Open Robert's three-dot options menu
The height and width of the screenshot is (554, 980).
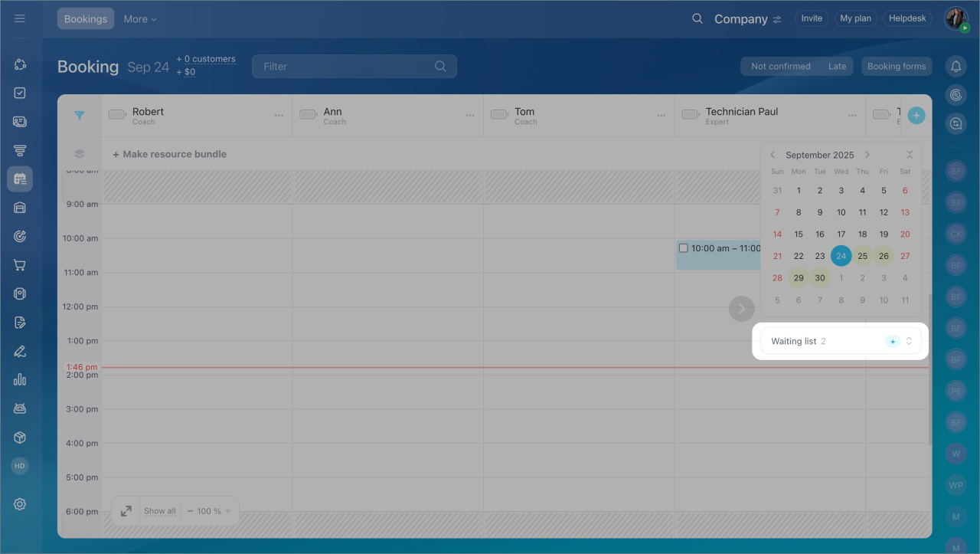pyautogui.click(x=279, y=116)
